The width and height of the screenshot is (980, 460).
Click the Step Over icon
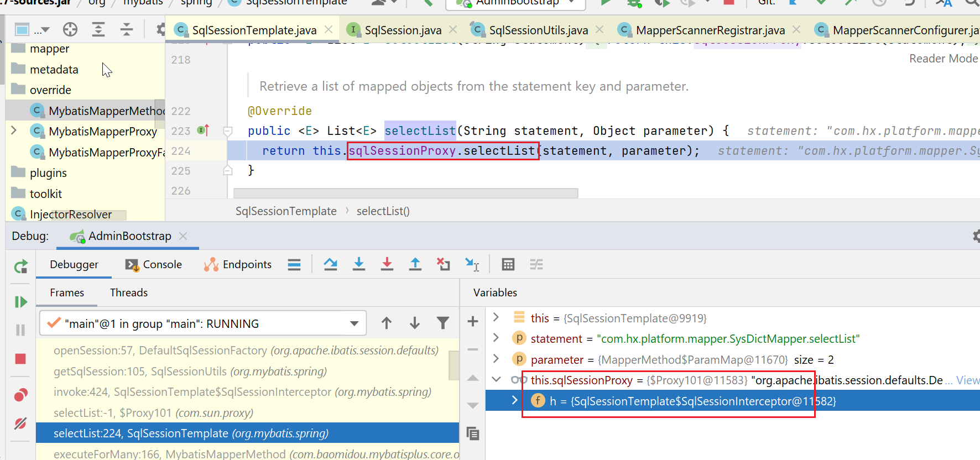click(331, 265)
